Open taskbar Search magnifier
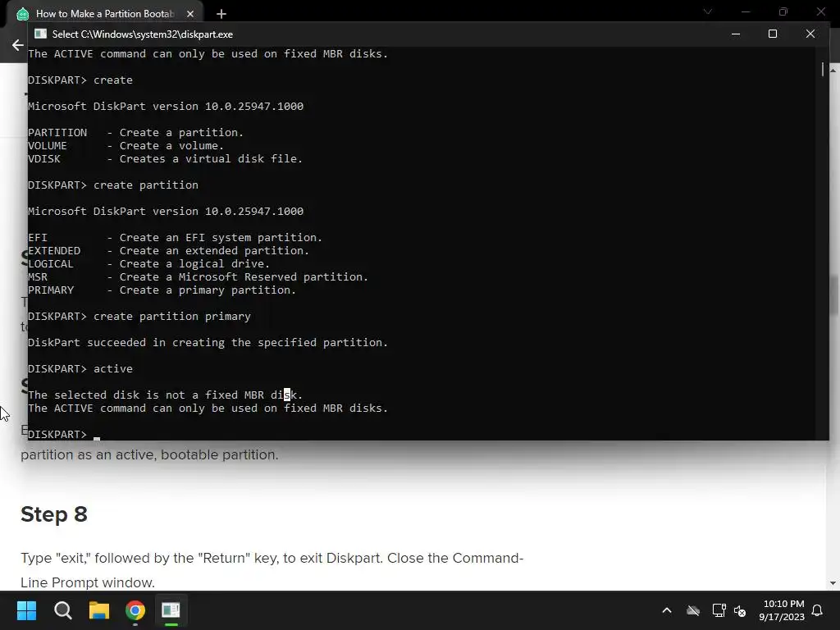The height and width of the screenshot is (630, 840). pos(62,610)
